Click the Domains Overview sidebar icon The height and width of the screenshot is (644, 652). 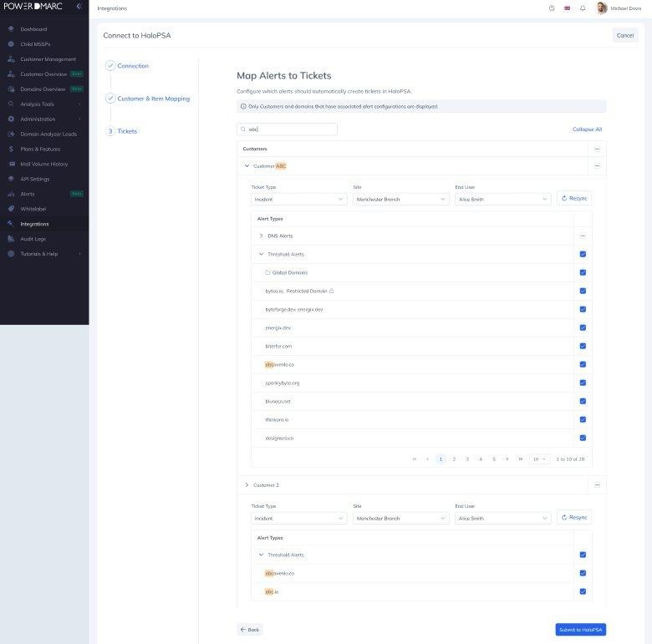coord(11,89)
